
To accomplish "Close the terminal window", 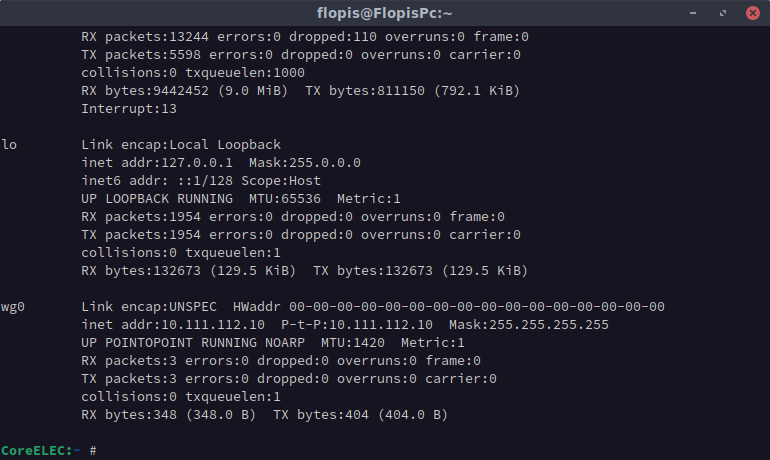I will [752, 13].
